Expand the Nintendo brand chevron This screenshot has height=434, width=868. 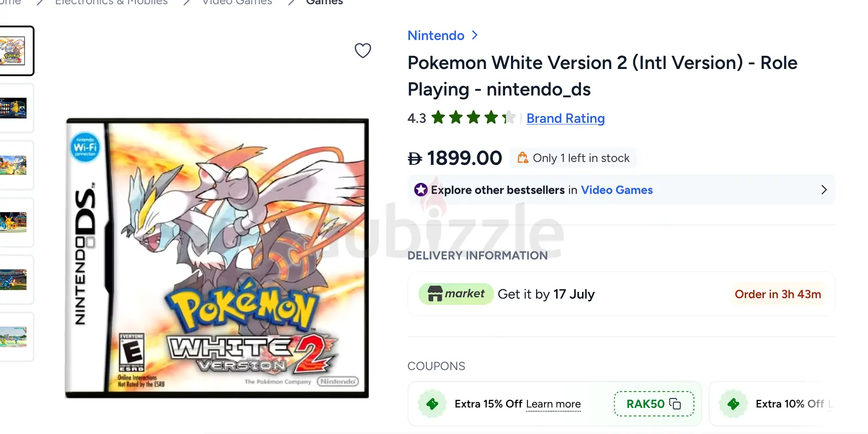(475, 35)
